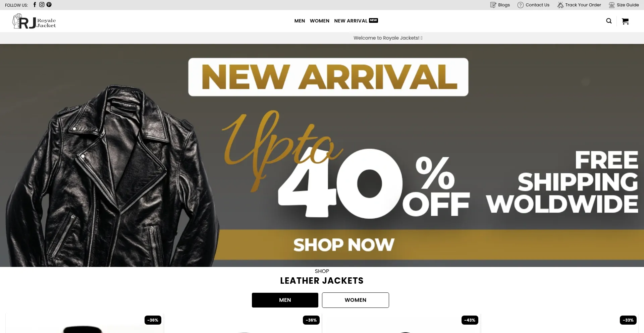644x333 pixels.
Task: Open the Instagram social icon
Action: 42,5
